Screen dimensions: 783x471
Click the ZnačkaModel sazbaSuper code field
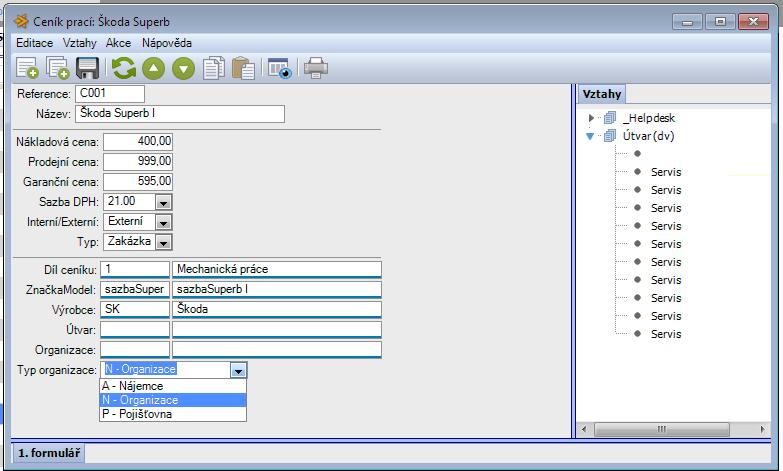pos(135,289)
